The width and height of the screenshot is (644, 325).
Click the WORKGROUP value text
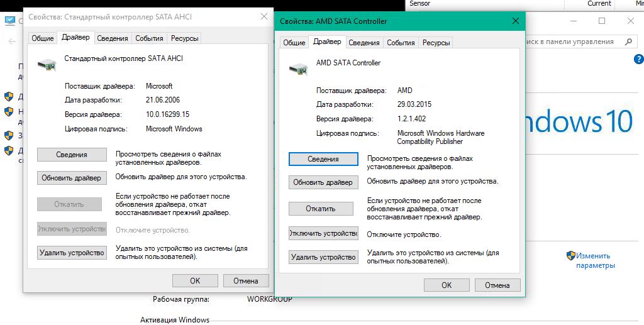(x=269, y=299)
